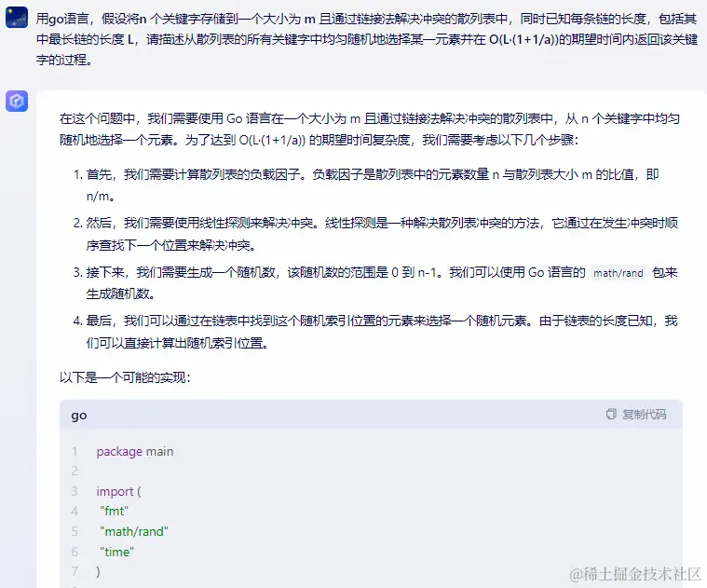
Task: Click list step 4 starting with 最后
Action: [x=375, y=332]
